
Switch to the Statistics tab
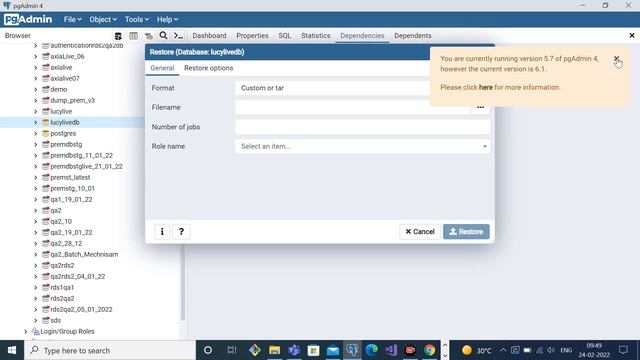coord(316,36)
